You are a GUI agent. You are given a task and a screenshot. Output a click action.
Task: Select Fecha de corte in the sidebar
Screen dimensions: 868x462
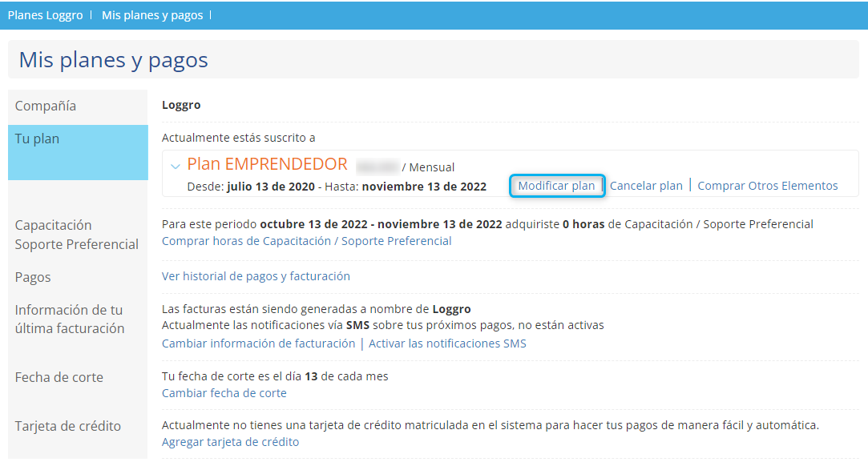click(59, 377)
